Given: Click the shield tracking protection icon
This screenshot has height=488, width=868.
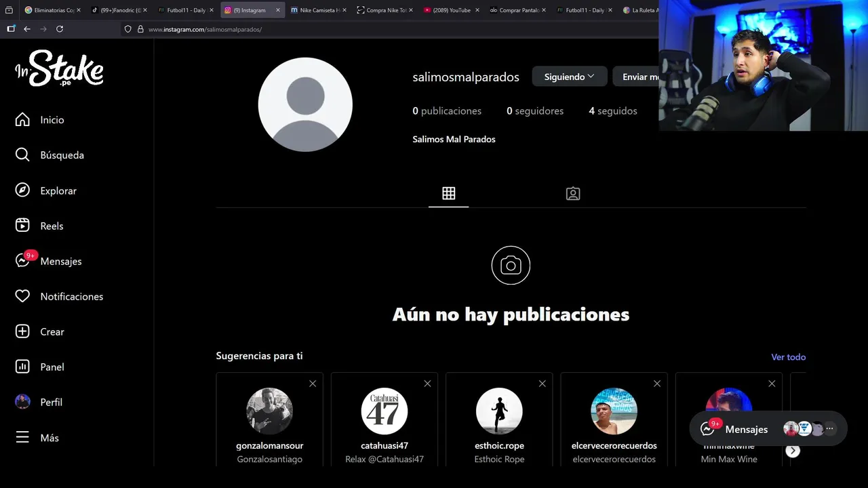Looking at the screenshot, I should click(x=127, y=29).
